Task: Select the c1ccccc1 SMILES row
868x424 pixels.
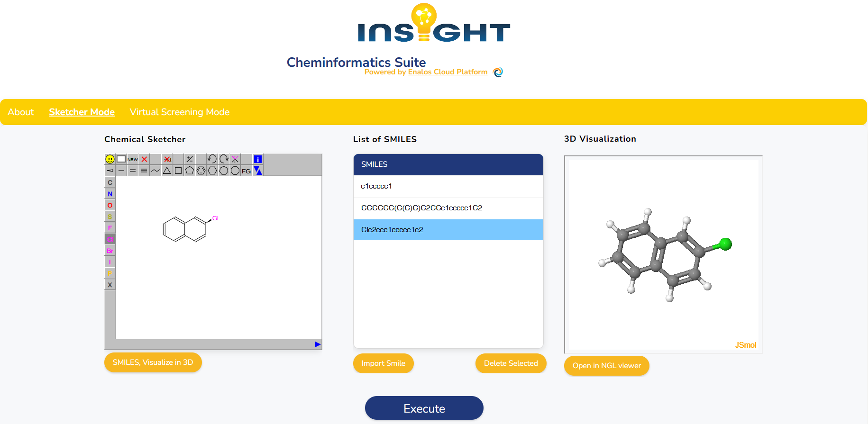Action: 448,186
